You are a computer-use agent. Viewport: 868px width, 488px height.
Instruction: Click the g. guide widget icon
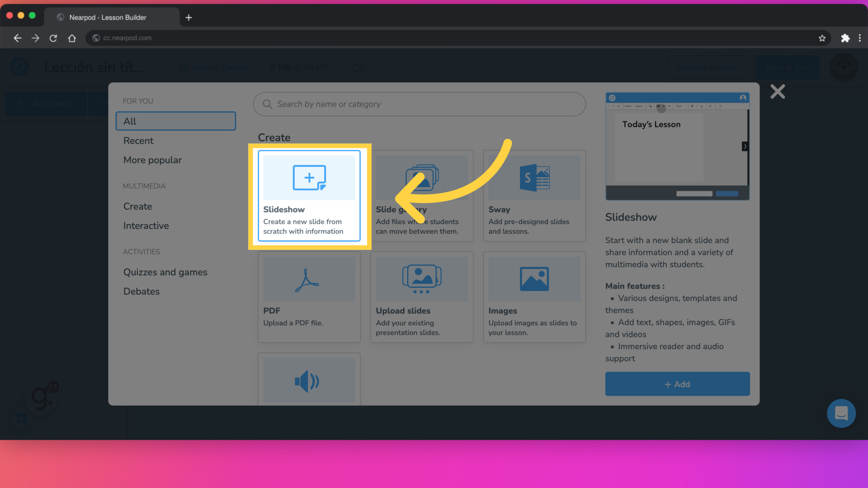(42, 397)
